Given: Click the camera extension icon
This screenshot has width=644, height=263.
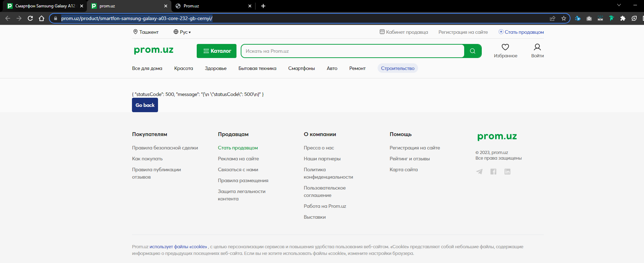Looking at the screenshot, I should 589,18.
